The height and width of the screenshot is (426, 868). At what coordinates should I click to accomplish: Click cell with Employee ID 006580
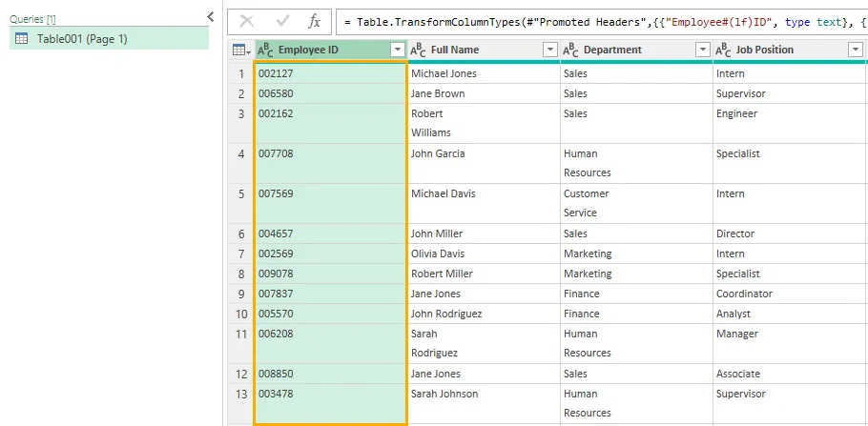tap(331, 93)
